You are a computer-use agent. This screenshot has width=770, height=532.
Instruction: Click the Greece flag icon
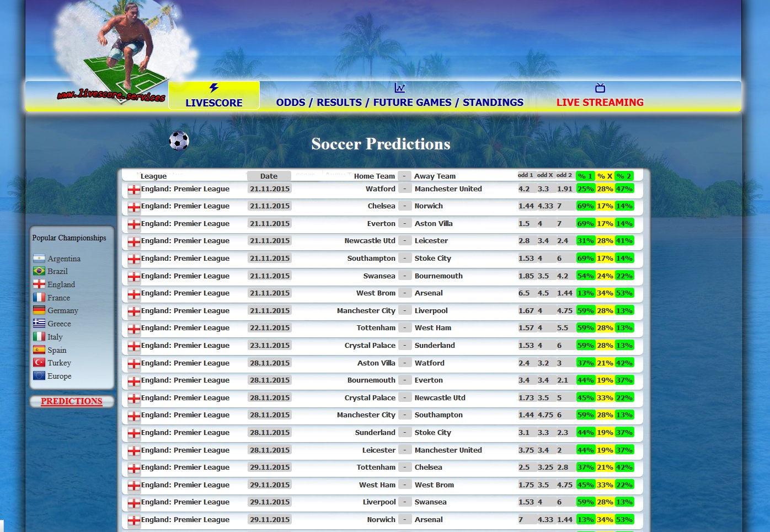39,324
